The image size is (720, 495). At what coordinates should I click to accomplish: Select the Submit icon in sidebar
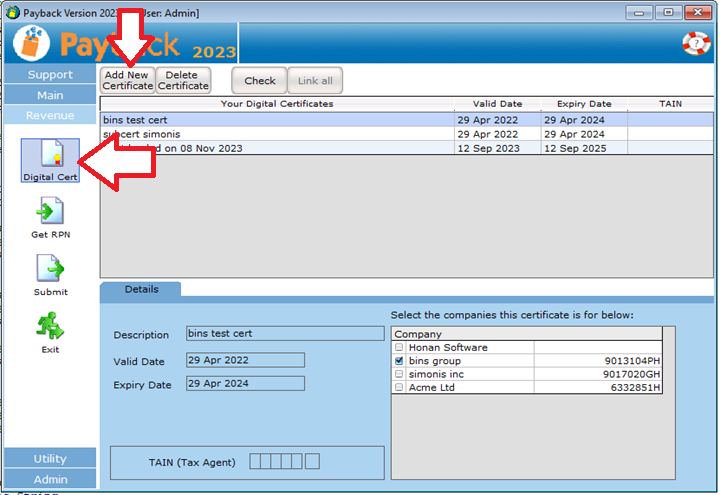coord(50,270)
